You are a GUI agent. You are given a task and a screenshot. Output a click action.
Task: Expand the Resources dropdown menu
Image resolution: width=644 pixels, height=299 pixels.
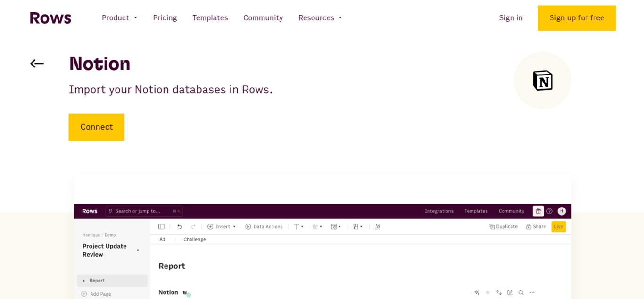pos(320,18)
